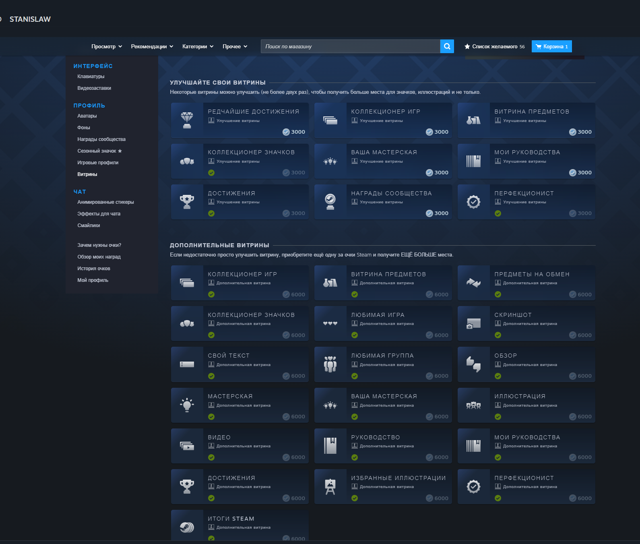Image resolution: width=640 pixels, height=544 pixels.
Task: Open the additional Мои руководства card title
Action: [527, 437]
